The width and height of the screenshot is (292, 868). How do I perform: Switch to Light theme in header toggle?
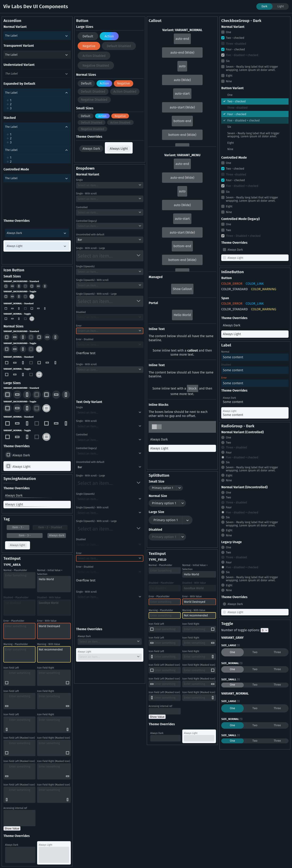280,6
